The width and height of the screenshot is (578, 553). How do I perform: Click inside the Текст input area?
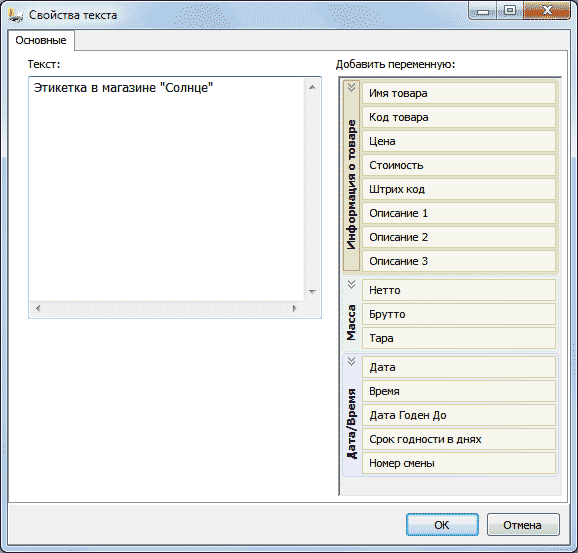pos(167,189)
